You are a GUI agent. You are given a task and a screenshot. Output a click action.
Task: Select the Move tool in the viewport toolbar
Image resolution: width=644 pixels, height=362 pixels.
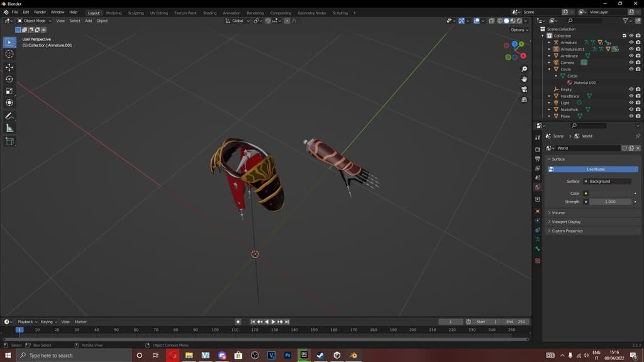[9, 67]
